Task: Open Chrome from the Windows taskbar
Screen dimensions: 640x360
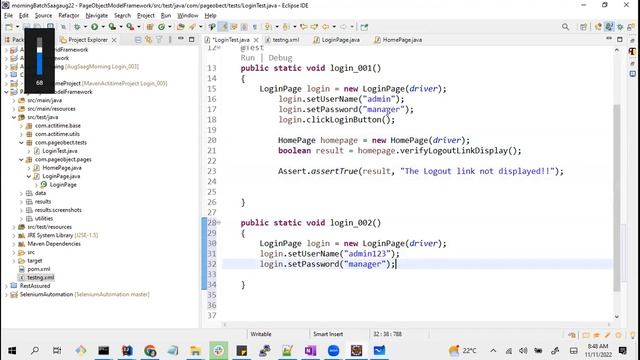Action: 150,350
